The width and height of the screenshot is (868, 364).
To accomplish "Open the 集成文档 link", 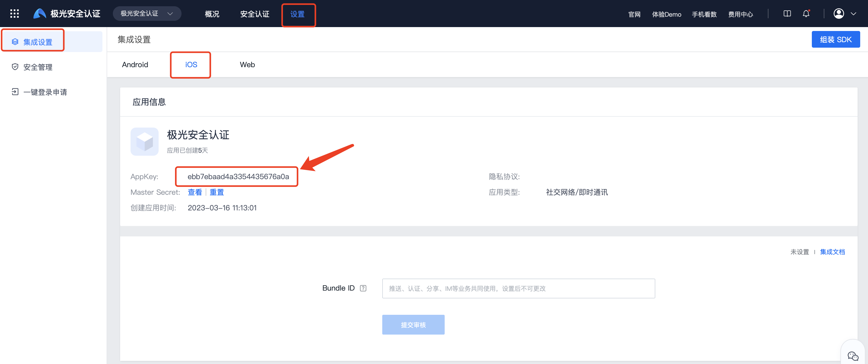I will (x=832, y=252).
